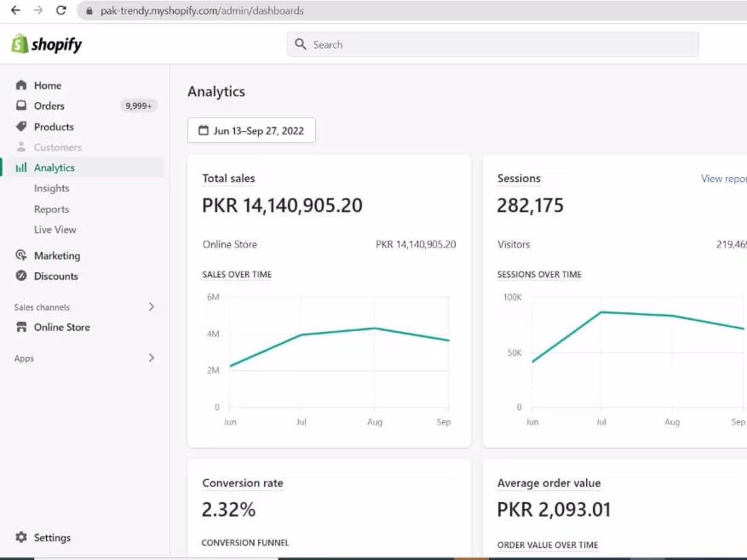Reload the page with the refresh icon
The width and height of the screenshot is (747, 560).
[61, 10]
